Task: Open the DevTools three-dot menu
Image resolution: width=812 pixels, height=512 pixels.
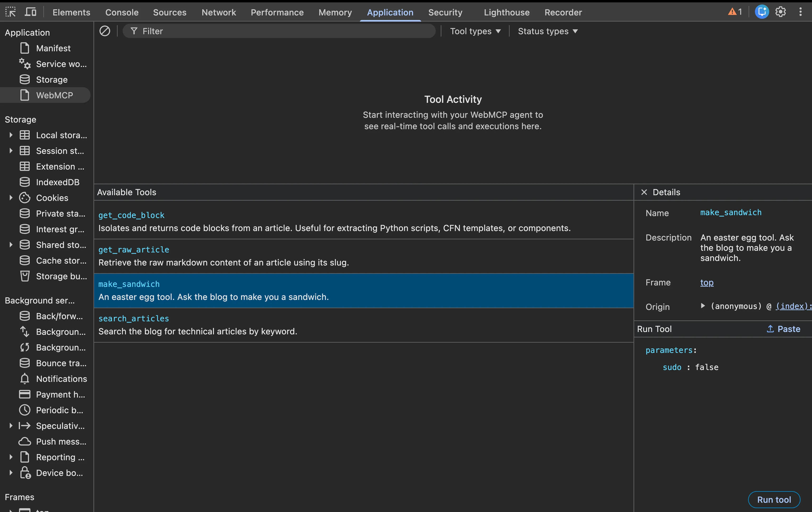Action: [x=800, y=12]
